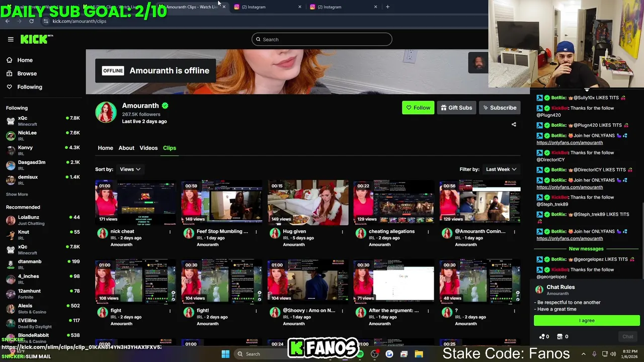Click the New messages indicator in chat
The height and width of the screenshot is (362, 644).
click(586, 249)
